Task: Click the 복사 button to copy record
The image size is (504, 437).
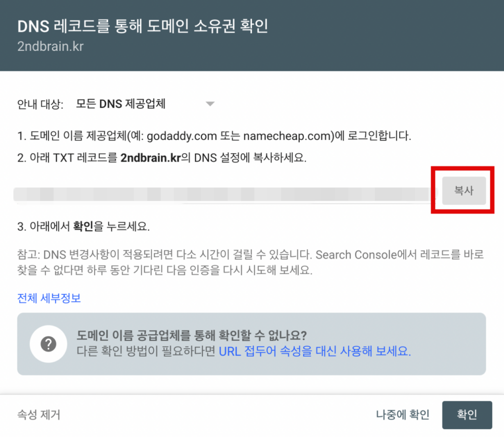Action: (464, 191)
